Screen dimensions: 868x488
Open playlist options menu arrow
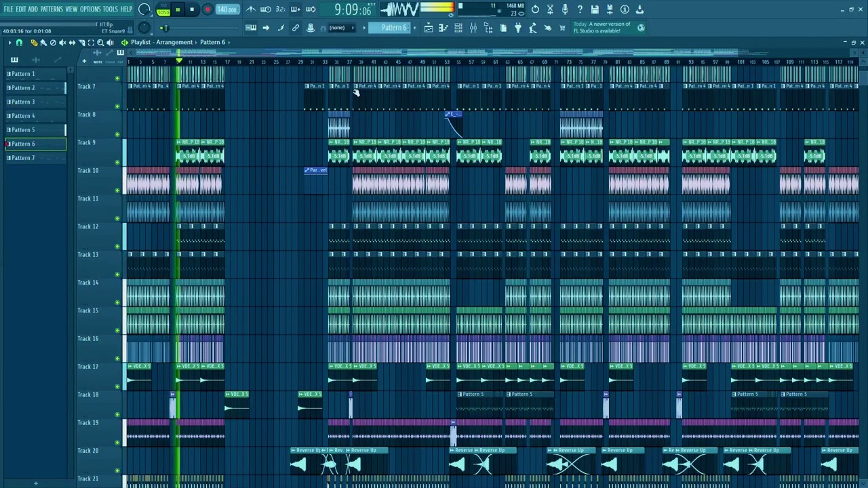pos(9,43)
